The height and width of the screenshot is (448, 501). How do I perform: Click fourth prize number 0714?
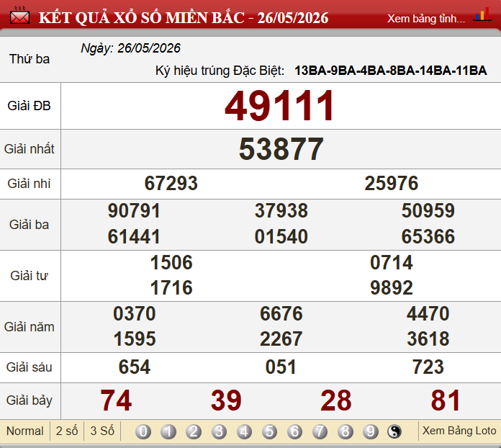[x=392, y=262]
